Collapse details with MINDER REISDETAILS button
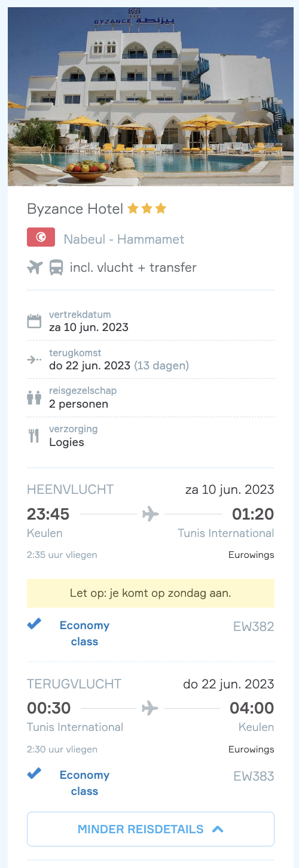The image size is (299, 868). click(151, 829)
